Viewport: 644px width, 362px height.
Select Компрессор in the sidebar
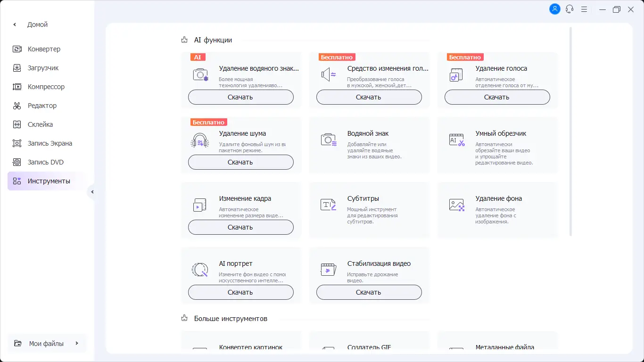[x=46, y=87]
